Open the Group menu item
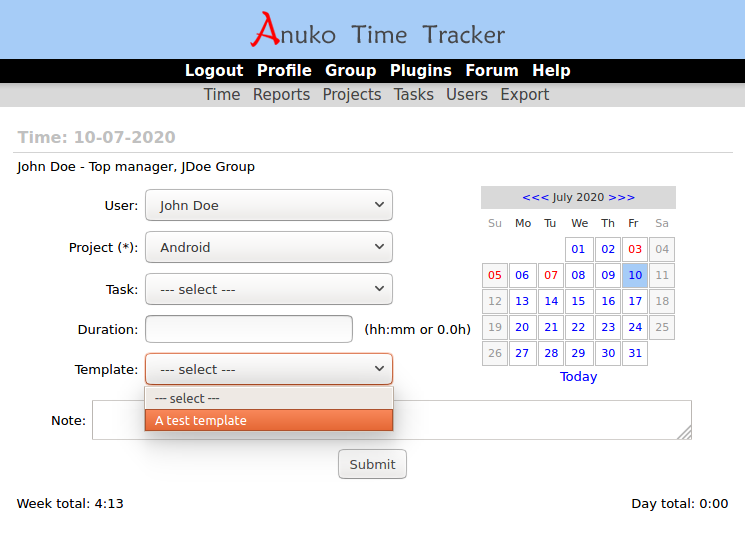The height and width of the screenshot is (538, 745). pyautogui.click(x=351, y=70)
